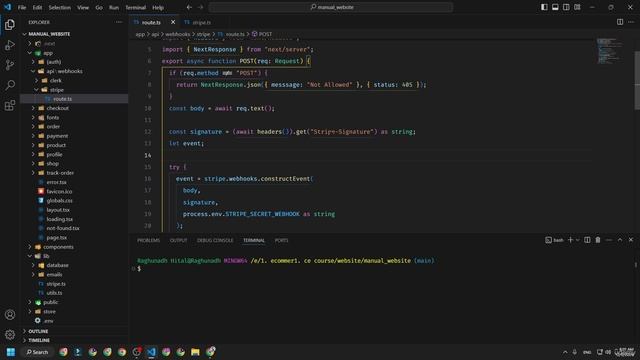This screenshot has height=360, width=640.
Task: Click the code minimap preview
Action: [x=610, y=51]
